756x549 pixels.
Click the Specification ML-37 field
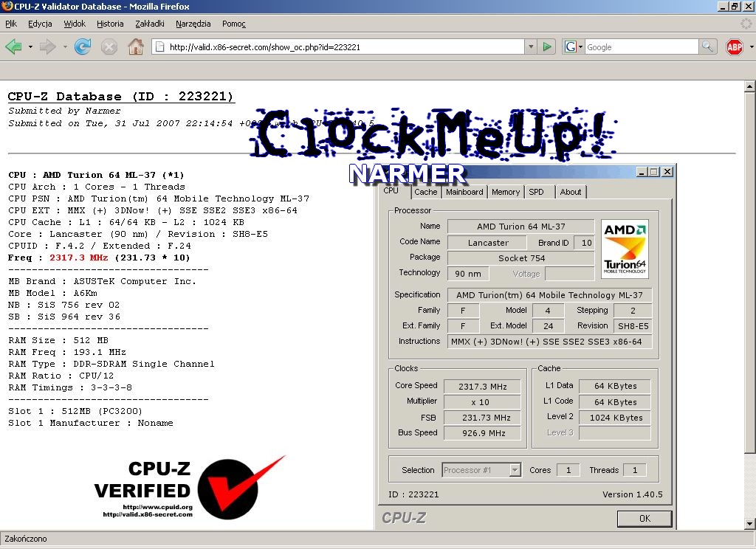pyautogui.click(x=549, y=295)
